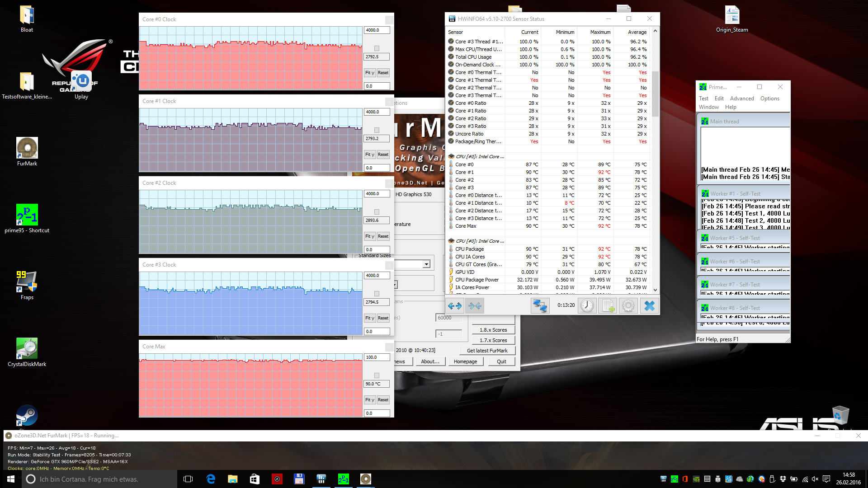
Task: Click the HWiNFO scrollbar down arrow
Action: click(x=655, y=290)
